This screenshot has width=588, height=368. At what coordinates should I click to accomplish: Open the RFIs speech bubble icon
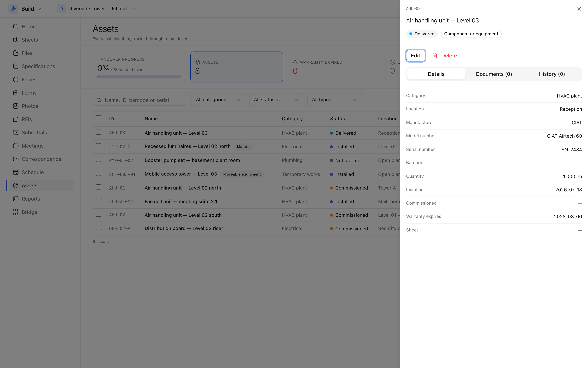tap(16, 119)
